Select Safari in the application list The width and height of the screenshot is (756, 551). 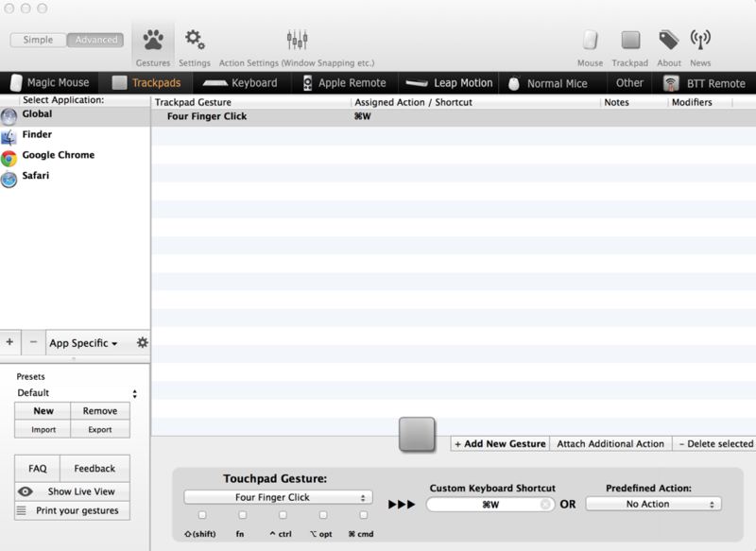pyautogui.click(x=76, y=178)
